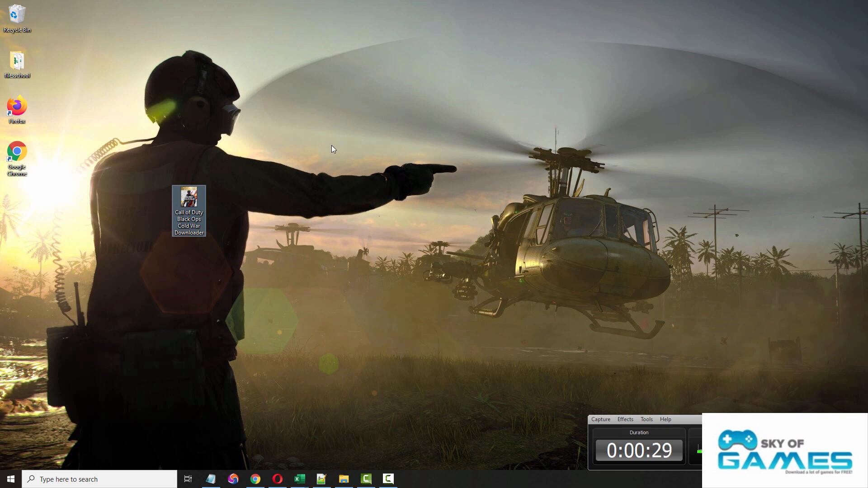Click the green Camtasia taskbar icon
The width and height of the screenshot is (868, 488).
366,479
